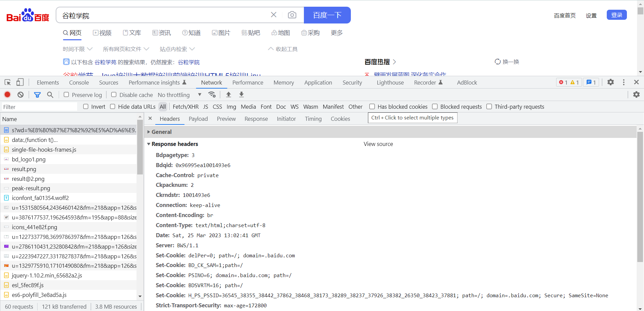644x311 pixels.
Task: Open network conditions wifi icon
Action: tap(212, 95)
